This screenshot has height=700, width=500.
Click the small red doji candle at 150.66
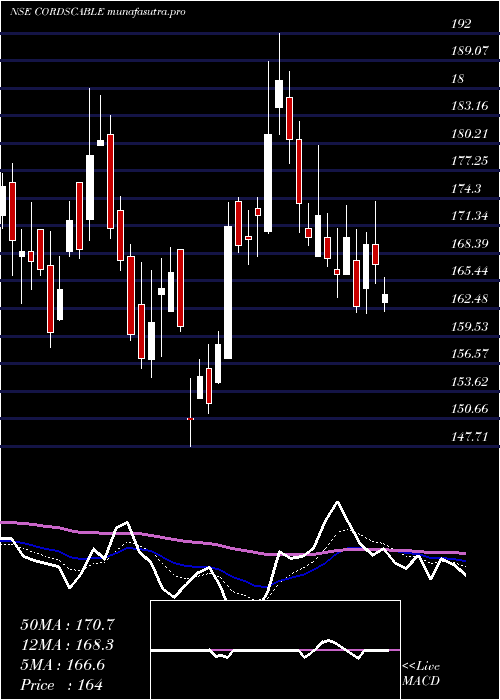pos(190,419)
